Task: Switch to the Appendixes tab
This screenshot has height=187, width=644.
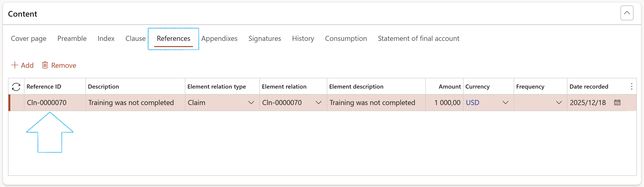Action: coord(219,38)
